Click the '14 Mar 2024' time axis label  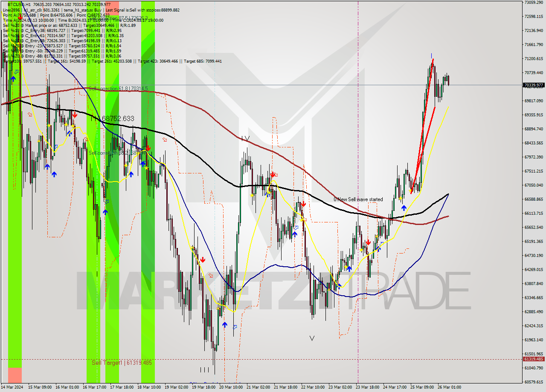(x=12, y=387)
